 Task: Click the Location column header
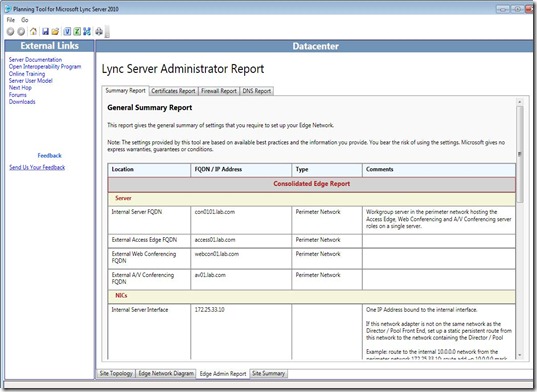coord(149,169)
